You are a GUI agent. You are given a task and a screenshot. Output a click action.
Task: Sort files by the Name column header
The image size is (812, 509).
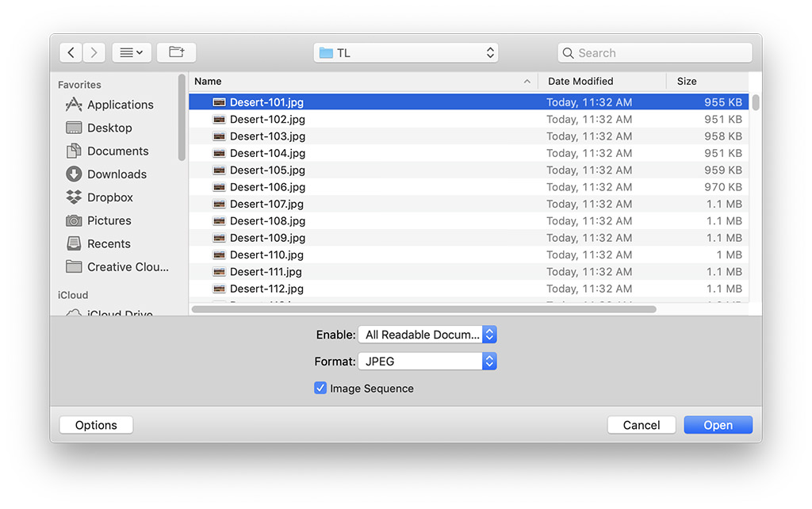[363, 82]
